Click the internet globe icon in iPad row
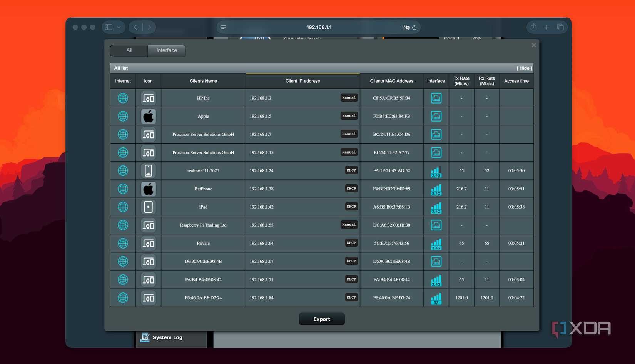 click(123, 207)
